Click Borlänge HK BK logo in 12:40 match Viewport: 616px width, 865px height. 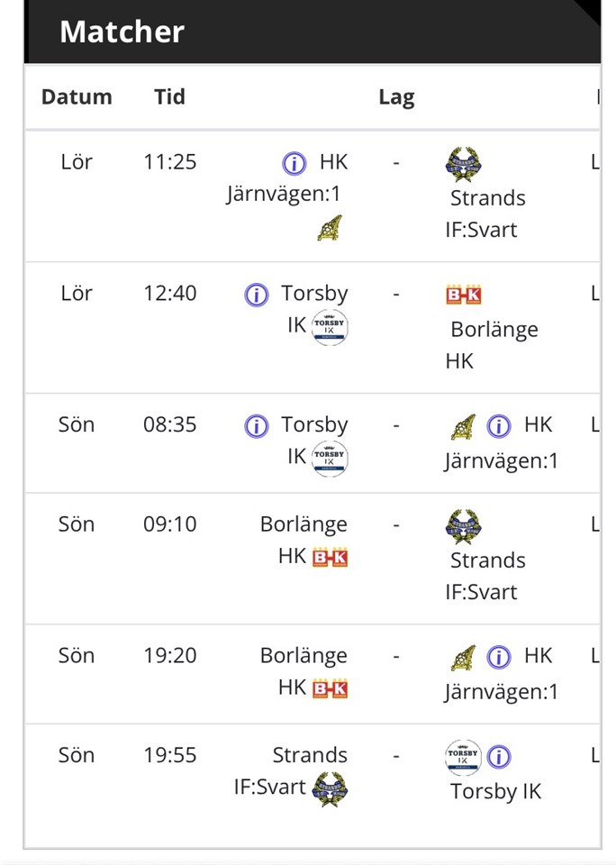463,295
